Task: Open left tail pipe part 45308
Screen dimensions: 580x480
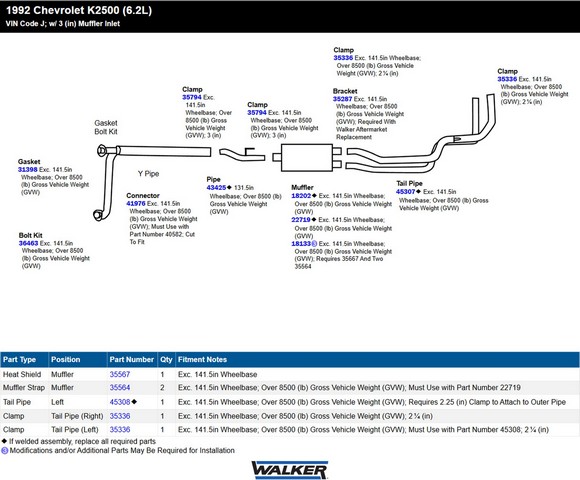Action: [120, 402]
